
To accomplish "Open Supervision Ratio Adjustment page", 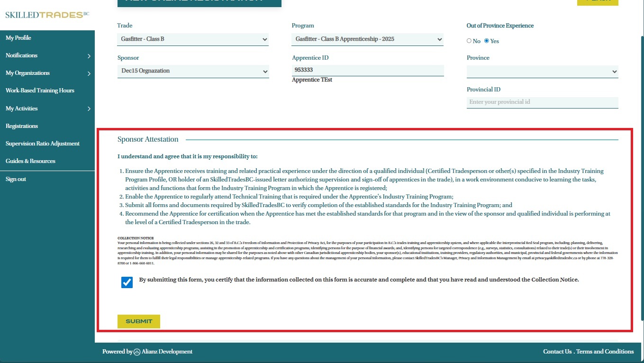I will point(43,144).
